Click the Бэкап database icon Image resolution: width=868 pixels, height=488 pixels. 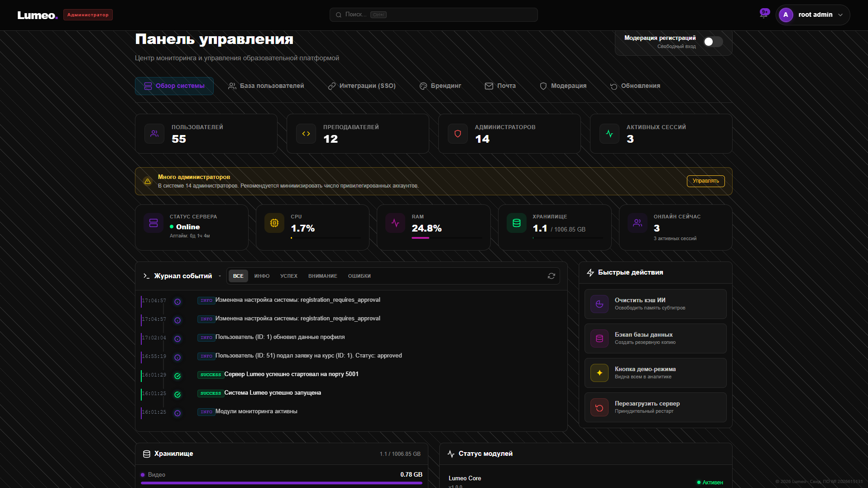[x=599, y=338]
